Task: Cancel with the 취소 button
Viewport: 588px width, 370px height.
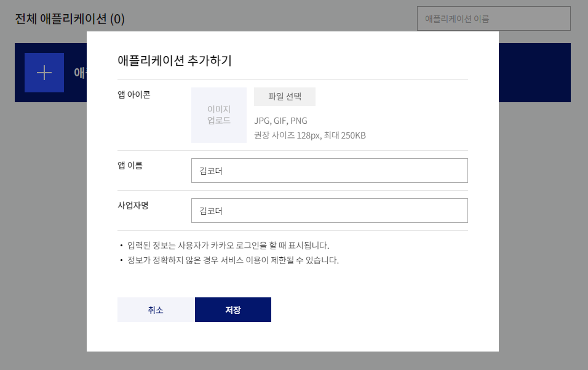Action: (156, 310)
